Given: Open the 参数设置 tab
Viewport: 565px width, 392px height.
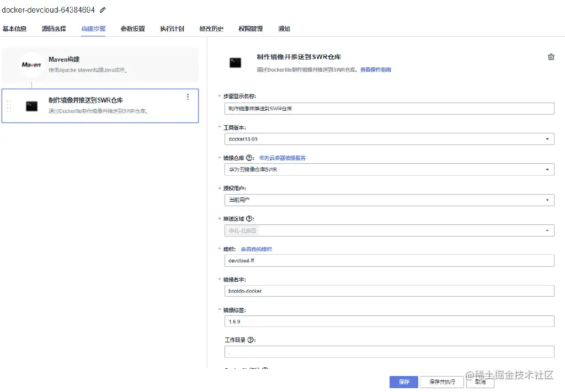Looking at the screenshot, I should (x=132, y=29).
